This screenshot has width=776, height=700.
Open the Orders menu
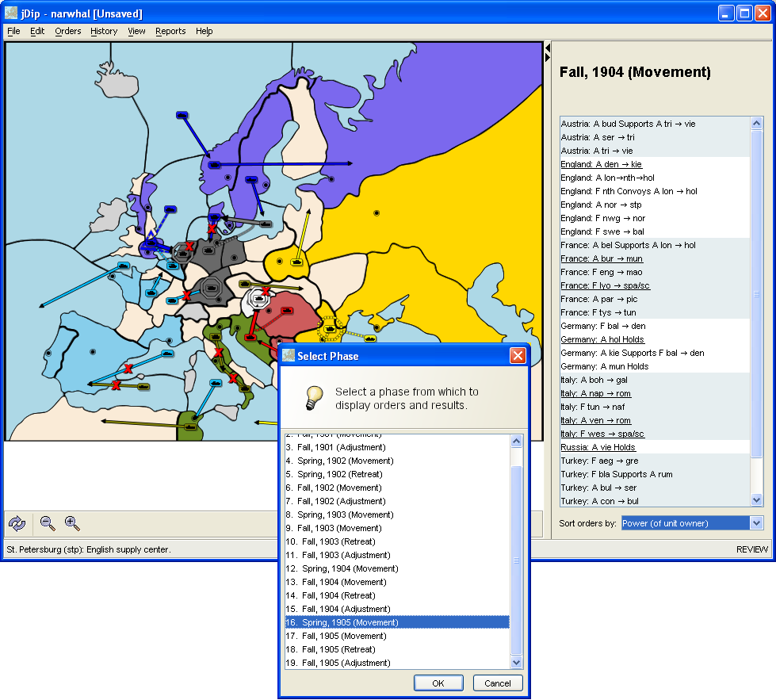(x=68, y=31)
